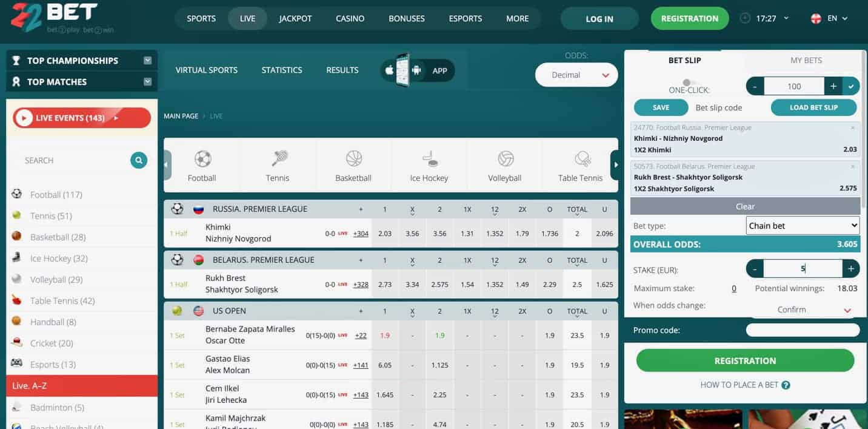Viewport: 868px width, 429px height.
Task: Focus the sidebar Search field
Action: click(73, 160)
